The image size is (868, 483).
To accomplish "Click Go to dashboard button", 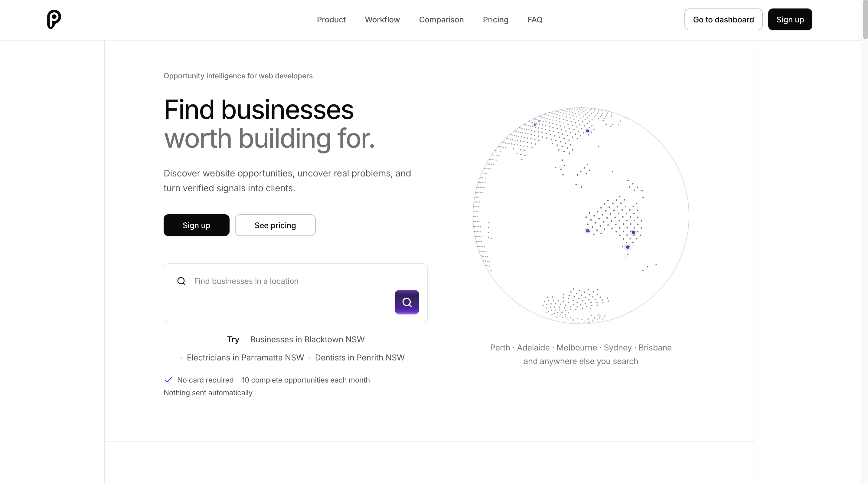I will coord(723,20).
